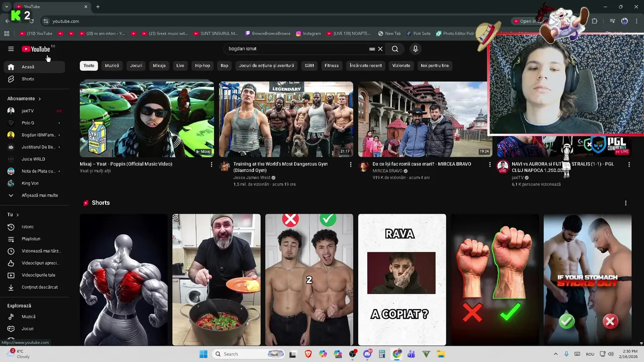Select Jocuri de acțiune și aventură chip
644x362 pixels.
pos(266,65)
